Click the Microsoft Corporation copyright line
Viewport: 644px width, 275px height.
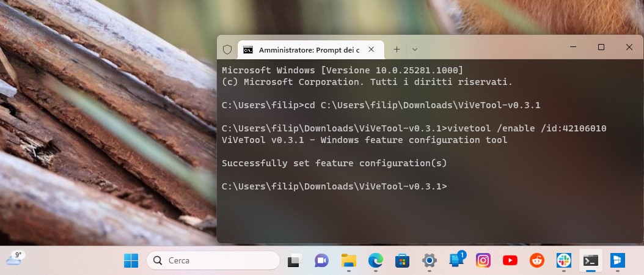pos(367,82)
